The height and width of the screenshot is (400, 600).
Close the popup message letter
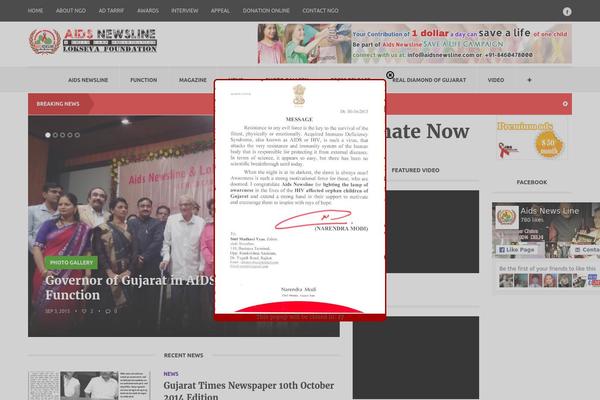390,75
